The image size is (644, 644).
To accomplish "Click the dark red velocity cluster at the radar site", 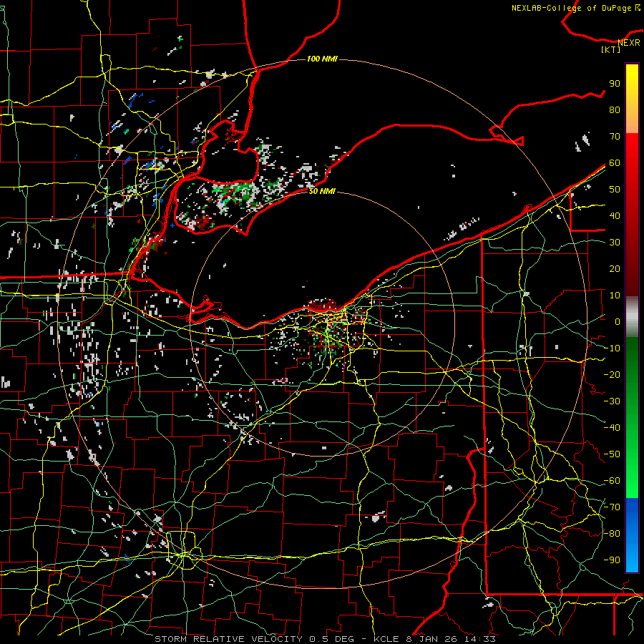I will (323, 305).
